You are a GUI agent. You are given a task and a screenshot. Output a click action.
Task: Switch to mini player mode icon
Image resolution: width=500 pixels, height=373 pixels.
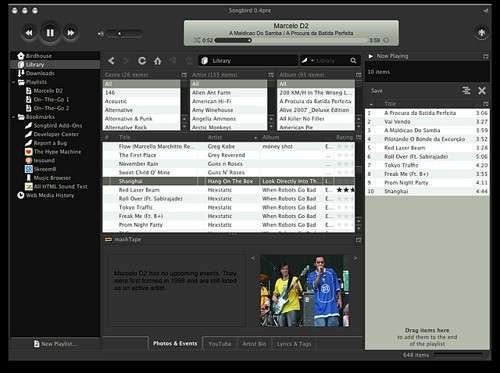coord(481,32)
